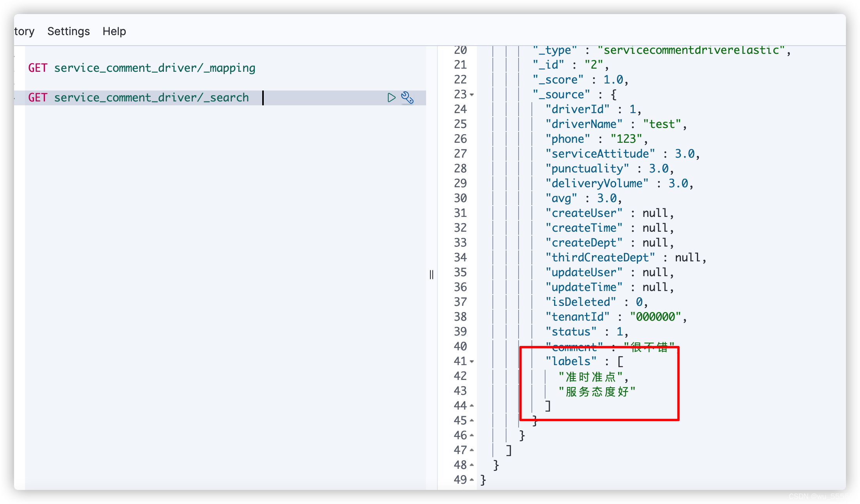Click fold marker at line 49
This screenshot has height=504, width=860.
click(x=472, y=480)
